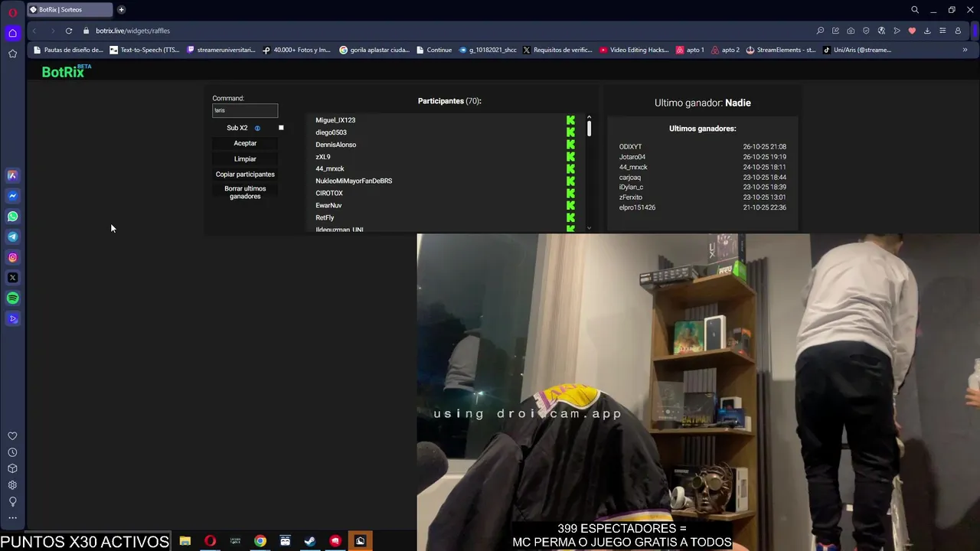Image resolution: width=980 pixels, height=551 pixels.
Task: Open the edit page note icon in address bar
Action: point(835,31)
